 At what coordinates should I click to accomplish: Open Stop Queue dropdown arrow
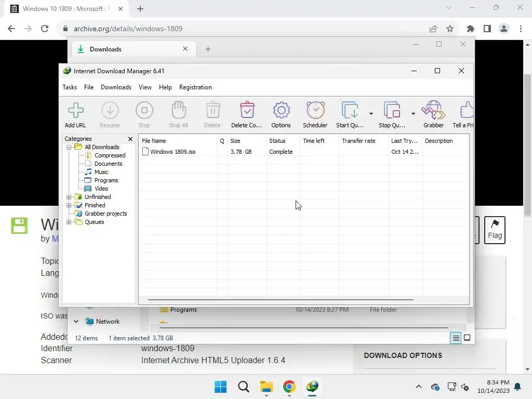(413, 114)
